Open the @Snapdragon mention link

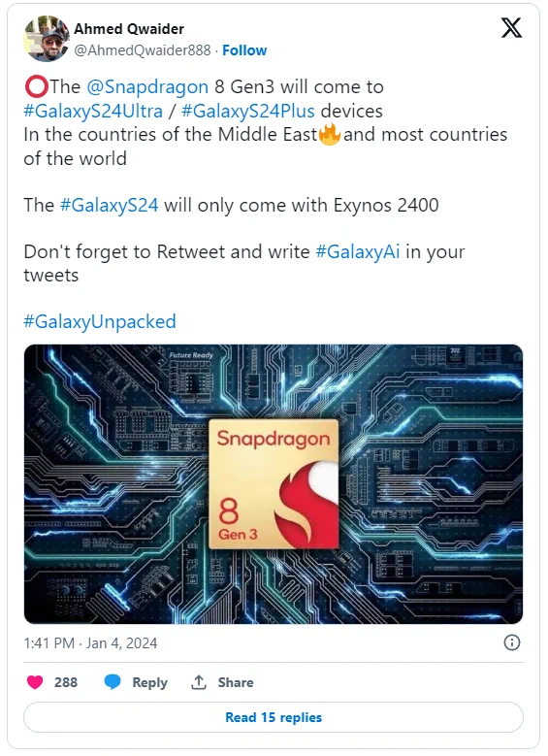[147, 87]
